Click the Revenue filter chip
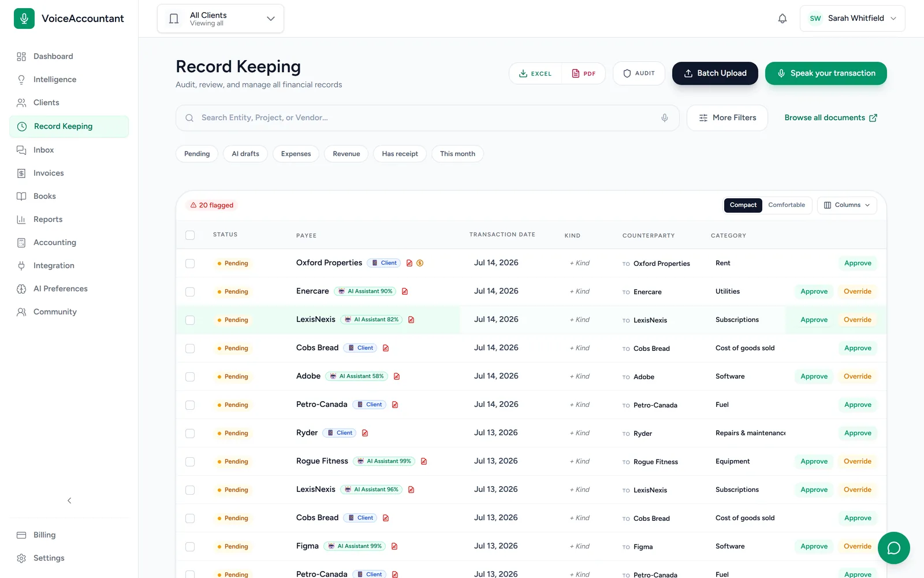Viewport: 924px width, 578px height. click(x=346, y=154)
